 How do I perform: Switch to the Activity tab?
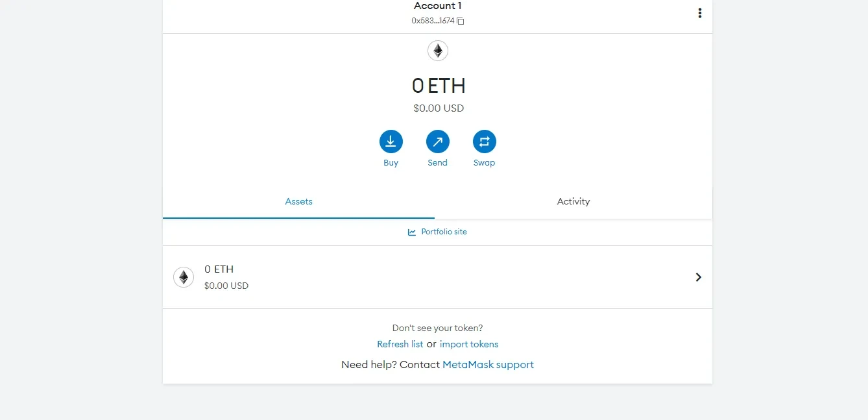(x=573, y=201)
